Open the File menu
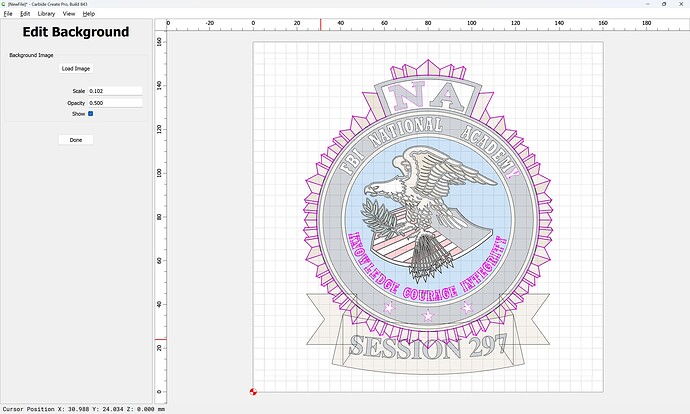The image size is (690, 414). tap(8, 14)
